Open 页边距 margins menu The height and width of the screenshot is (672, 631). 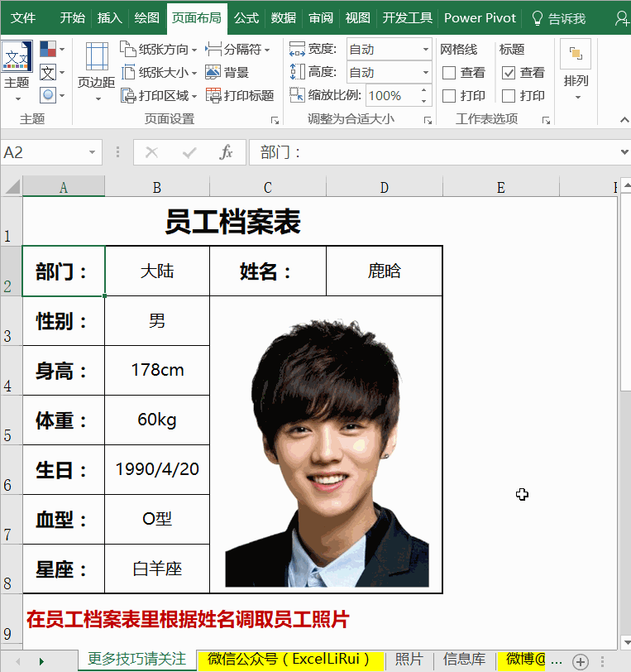[97, 72]
